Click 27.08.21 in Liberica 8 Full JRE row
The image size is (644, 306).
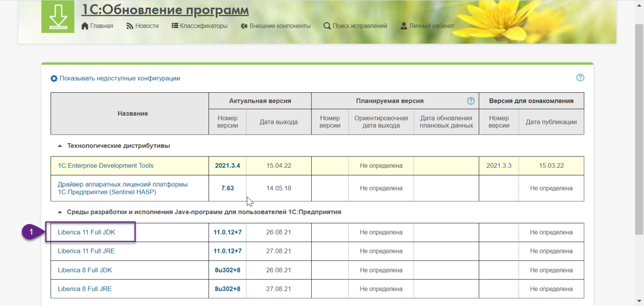(279, 289)
